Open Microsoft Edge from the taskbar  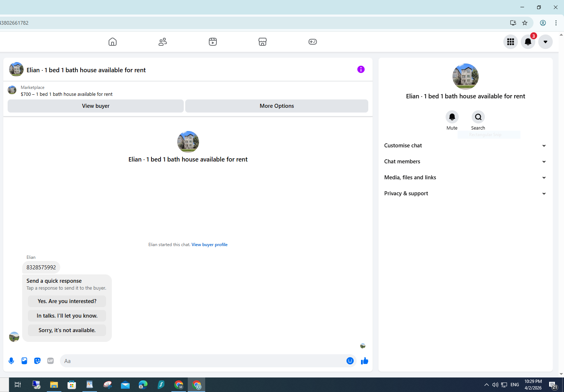pos(143,385)
